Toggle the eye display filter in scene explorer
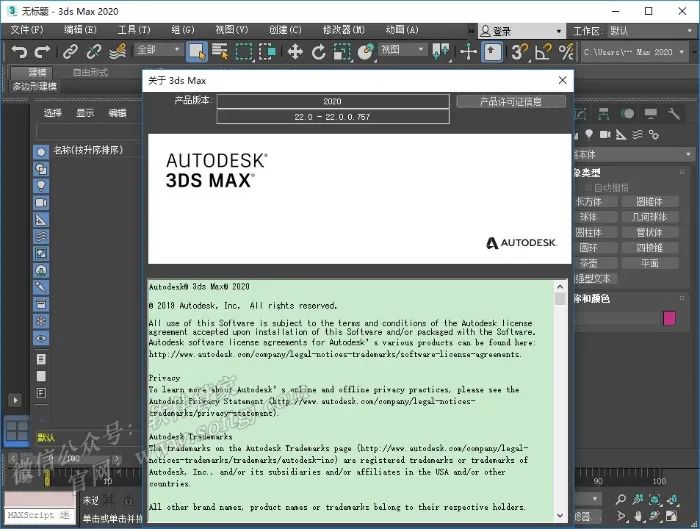This screenshot has height=529, width=700. (x=41, y=338)
